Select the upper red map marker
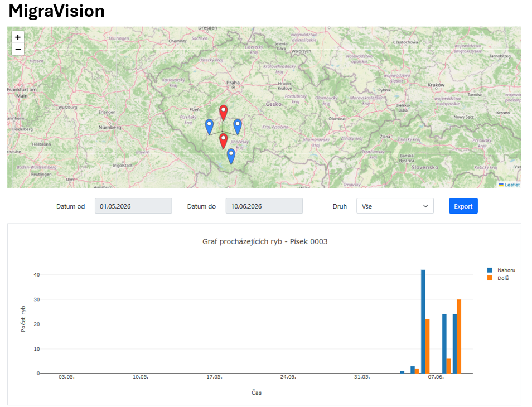Image resolution: width=532 pixels, height=407 pixels. [x=223, y=113]
